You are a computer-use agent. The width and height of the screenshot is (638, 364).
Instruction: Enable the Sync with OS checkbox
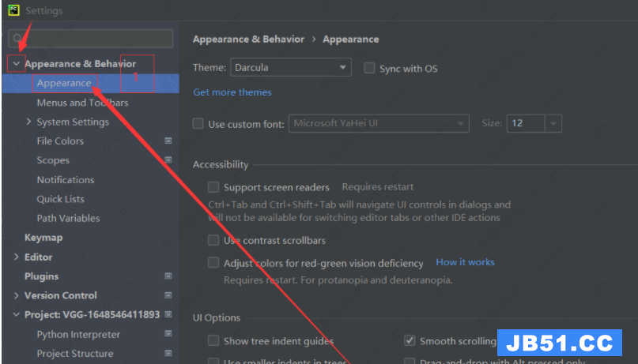tap(369, 69)
